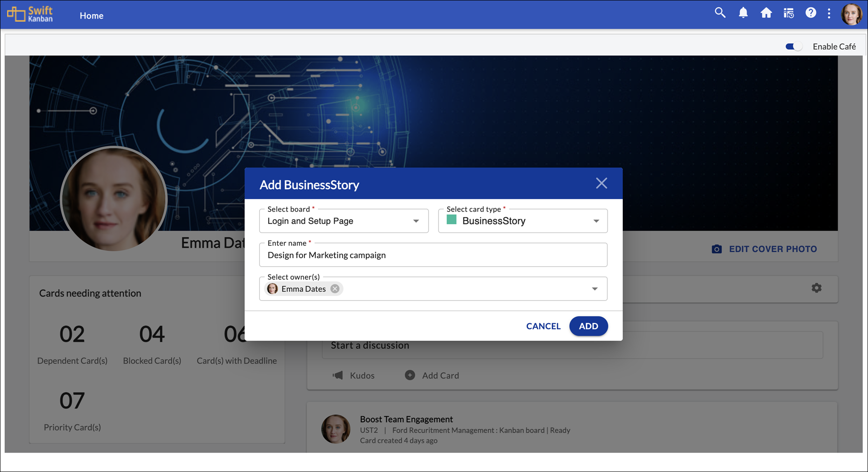
Task: Expand the Select owner(s) dropdown arrow
Action: click(x=595, y=289)
